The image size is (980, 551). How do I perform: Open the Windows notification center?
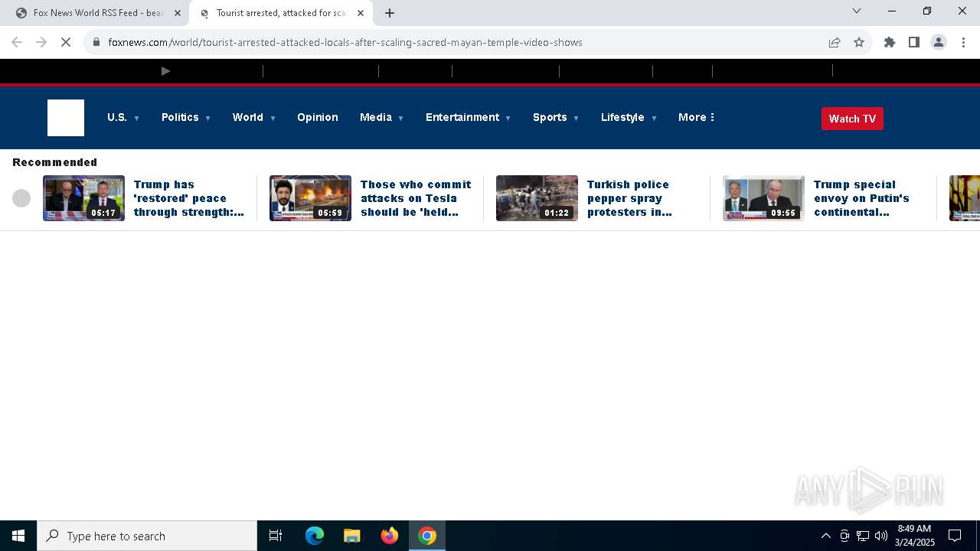coord(955,536)
